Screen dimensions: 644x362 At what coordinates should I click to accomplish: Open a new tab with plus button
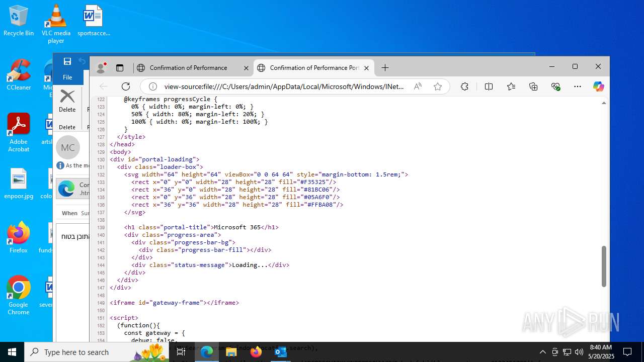[385, 67]
